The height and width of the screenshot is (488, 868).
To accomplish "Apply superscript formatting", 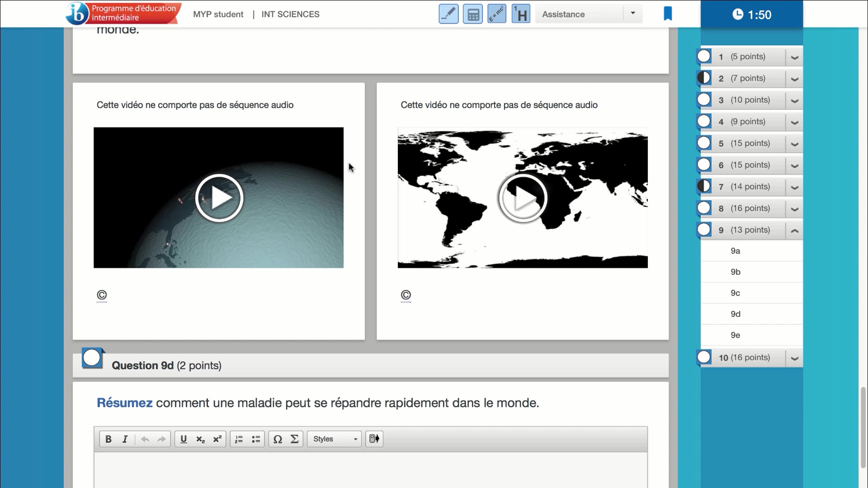I will [x=217, y=439].
